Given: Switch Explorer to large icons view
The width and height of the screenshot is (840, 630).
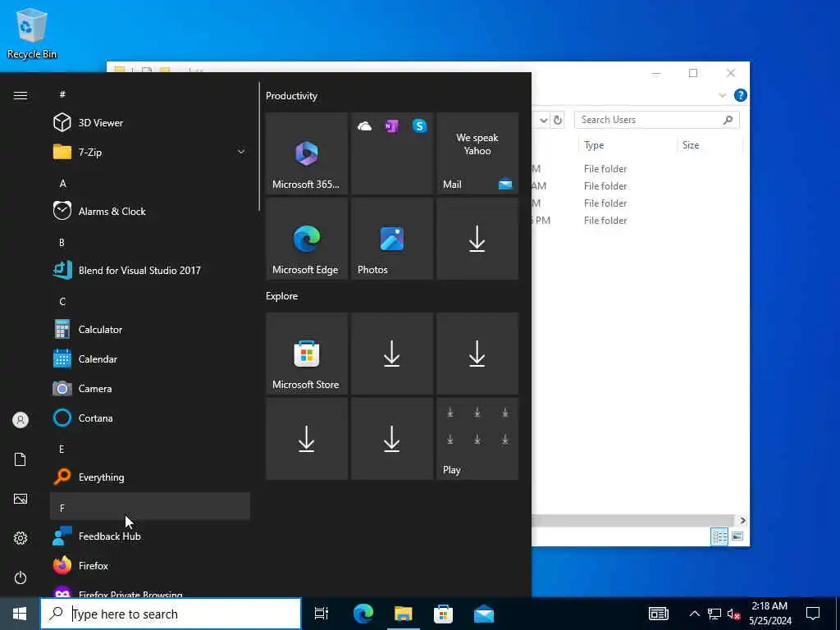Looking at the screenshot, I should click(x=737, y=536).
